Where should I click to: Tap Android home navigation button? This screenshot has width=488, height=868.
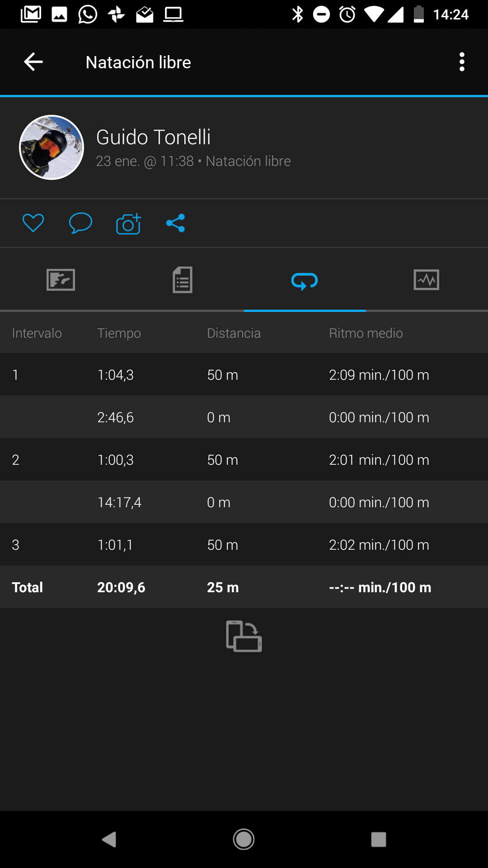click(x=244, y=840)
